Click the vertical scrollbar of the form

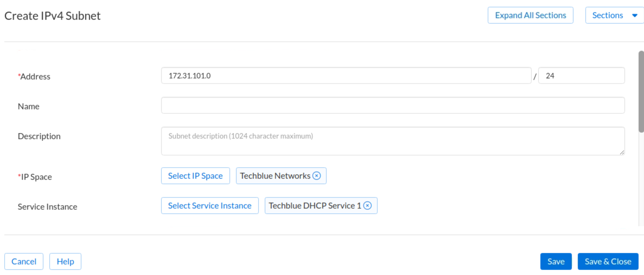click(x=641, y=92)
